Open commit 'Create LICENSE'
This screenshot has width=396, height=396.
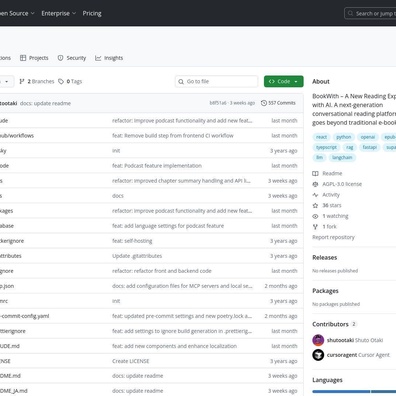[x=131, y=361]
